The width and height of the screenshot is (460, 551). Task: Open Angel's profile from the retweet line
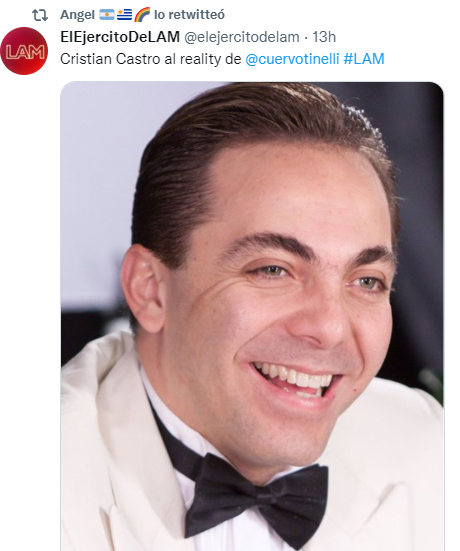[x=77, y=15]
